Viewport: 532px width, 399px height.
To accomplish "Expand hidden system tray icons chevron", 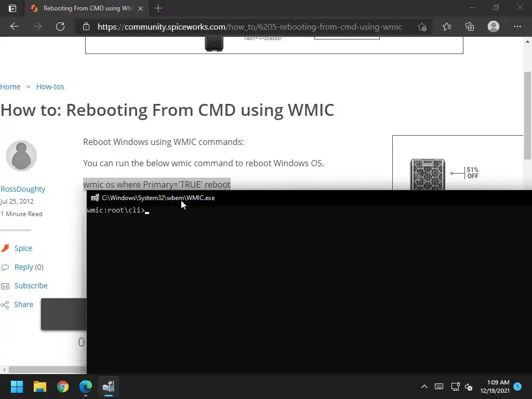I will (x=424, y=387).
